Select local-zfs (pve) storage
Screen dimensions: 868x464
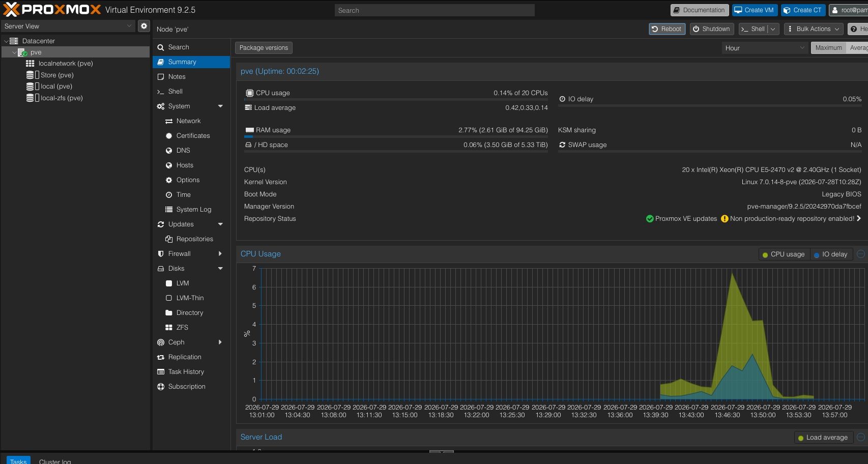coord(62,98)
